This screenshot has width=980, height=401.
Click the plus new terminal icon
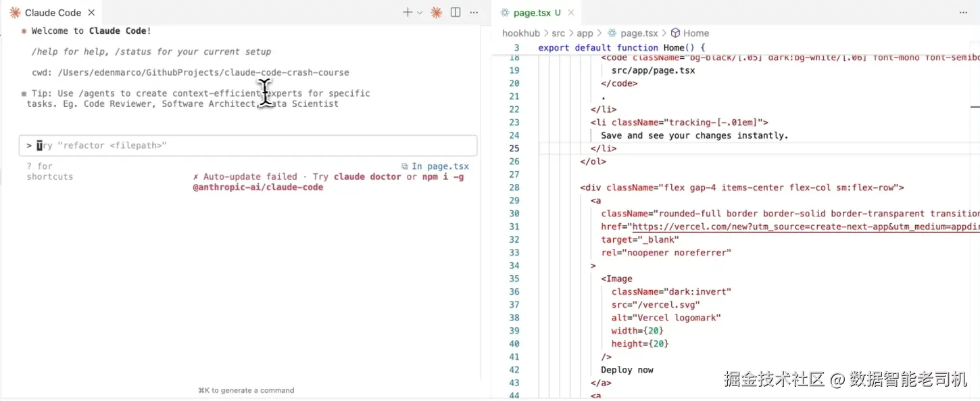pyautogui.click(x=408, y=12)
